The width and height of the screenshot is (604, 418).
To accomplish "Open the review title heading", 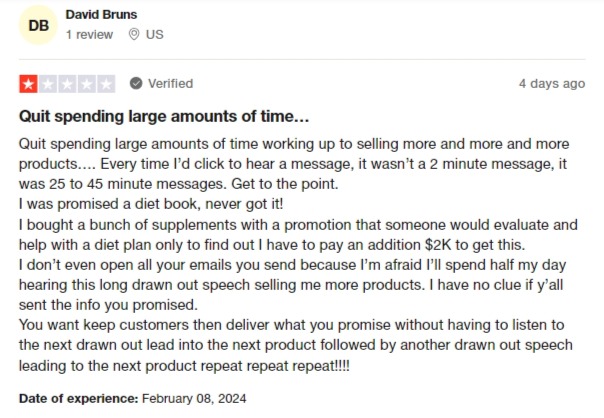I will coord(164,116).
